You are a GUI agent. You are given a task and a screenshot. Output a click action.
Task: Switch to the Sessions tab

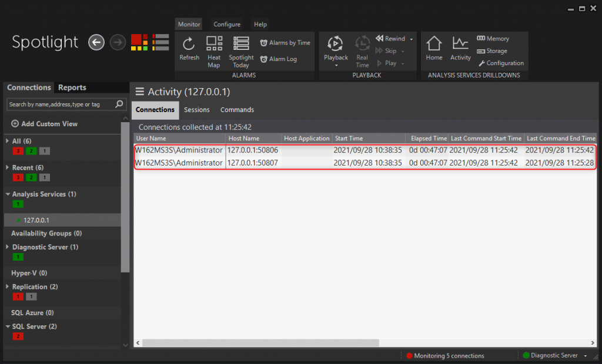[196, 110]
